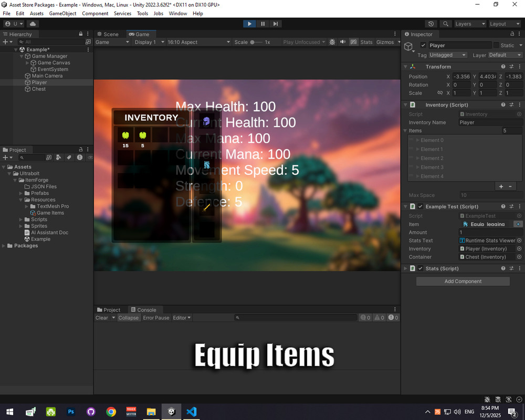The height and width of the screenshot is (420, 525).
Task: Mute audio in the Game view toolbar
Action: [342, 42]
